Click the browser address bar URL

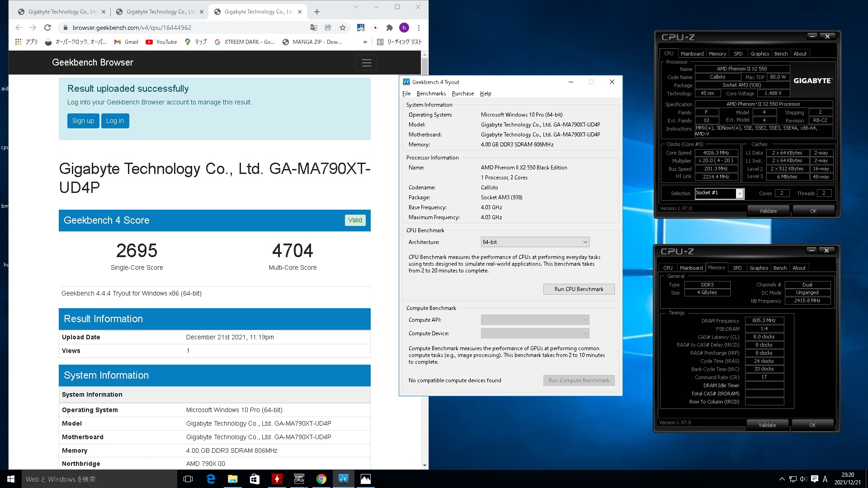pos(132,28)
